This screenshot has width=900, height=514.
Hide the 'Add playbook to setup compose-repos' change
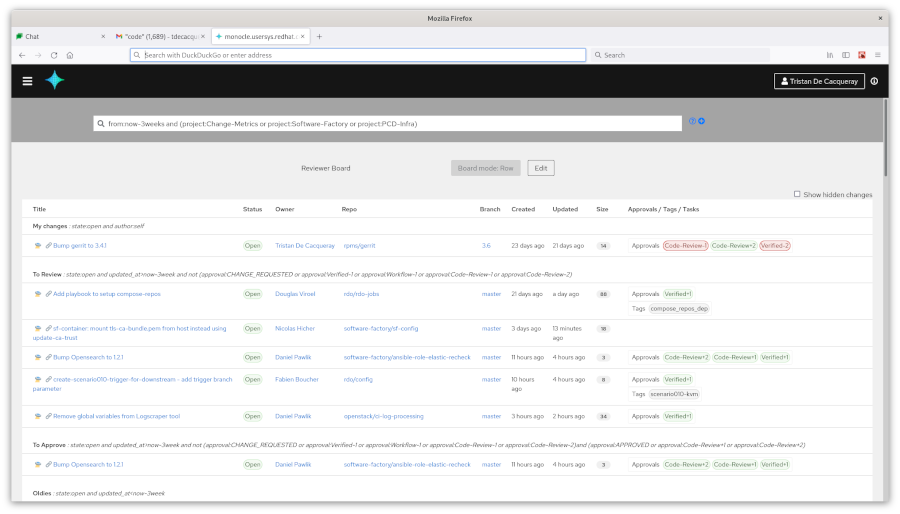point(37,294)
